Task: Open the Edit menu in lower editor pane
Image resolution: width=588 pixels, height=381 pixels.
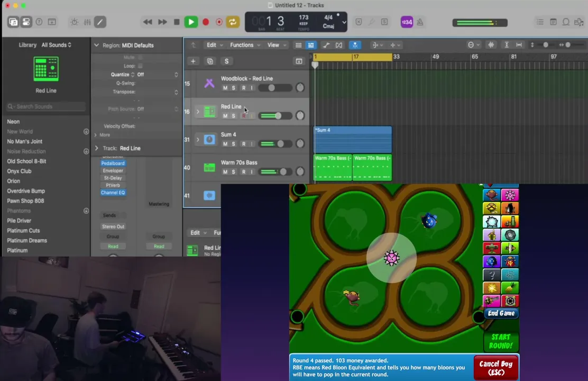Action: (x=198, y=233)
